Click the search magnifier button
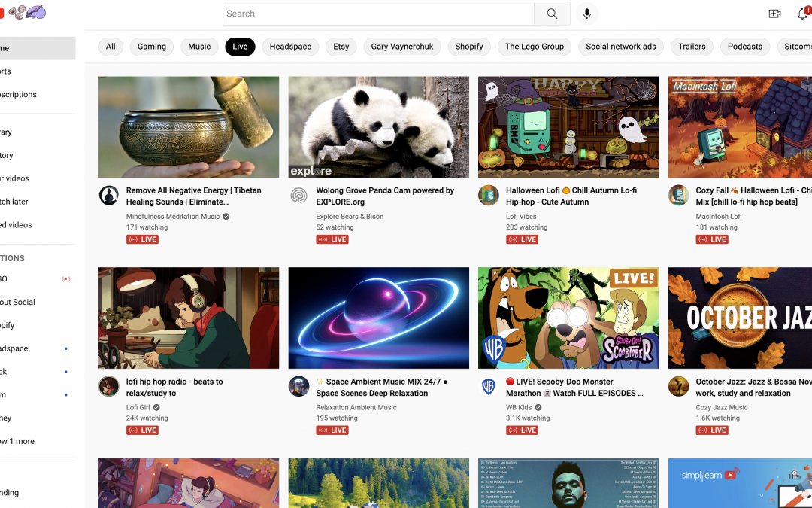 [553, 14]
